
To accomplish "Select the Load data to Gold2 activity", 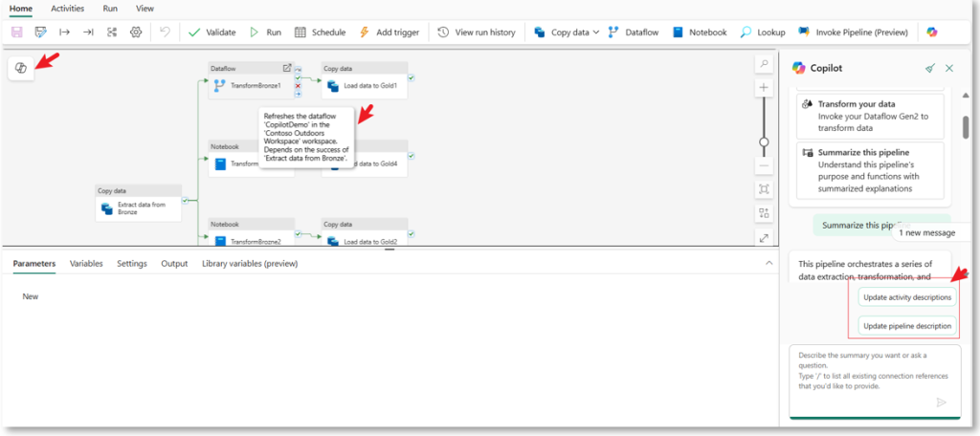I will (365, 231).
